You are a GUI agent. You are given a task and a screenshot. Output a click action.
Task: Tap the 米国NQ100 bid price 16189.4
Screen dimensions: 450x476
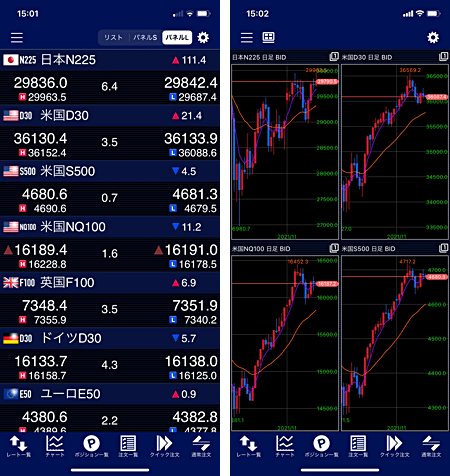point(40,250)
